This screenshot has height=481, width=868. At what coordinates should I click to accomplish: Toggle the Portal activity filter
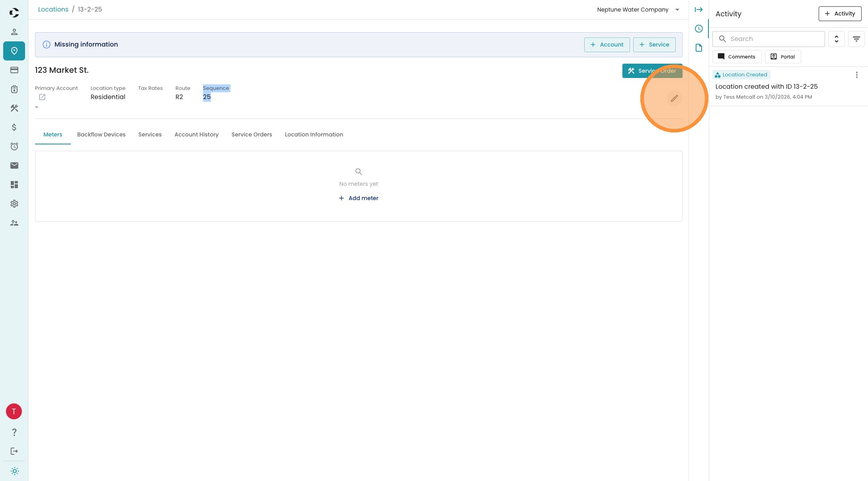782,56
